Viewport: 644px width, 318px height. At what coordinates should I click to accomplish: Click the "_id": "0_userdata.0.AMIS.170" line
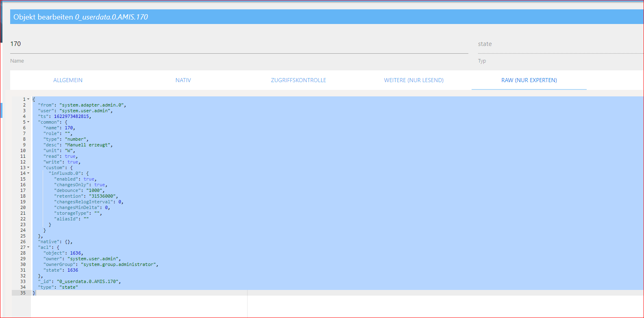[80, 281]
